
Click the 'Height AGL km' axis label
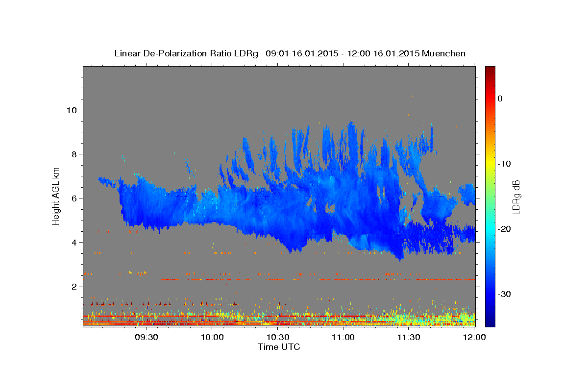pyautogui.click(x=56, y=197)
